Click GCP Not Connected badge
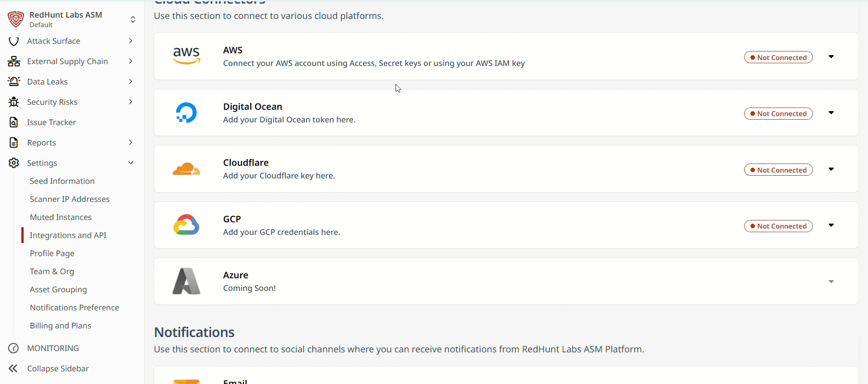Image resolution: width=868 pixels, height=384 pixels. click(778, 226)
